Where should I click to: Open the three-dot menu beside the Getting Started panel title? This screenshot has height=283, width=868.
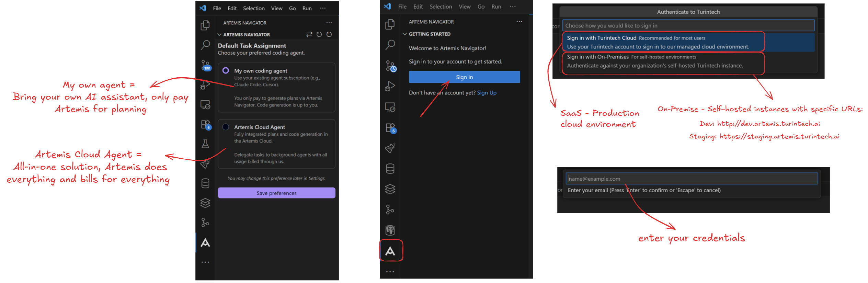pos(519,22)
